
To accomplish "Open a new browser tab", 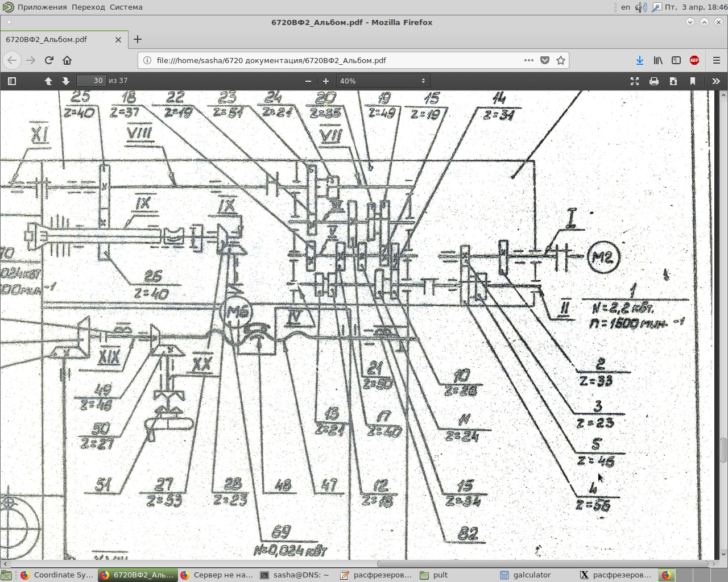I will coord(138,40).
